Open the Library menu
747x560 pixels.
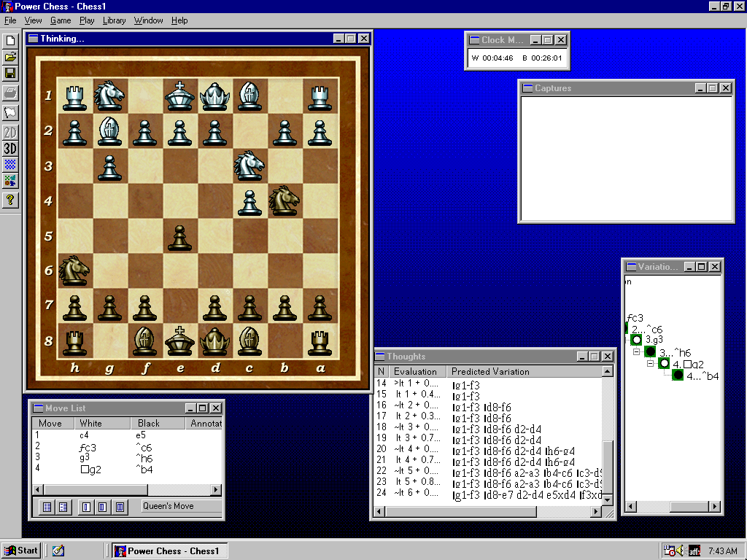tap(115, 20)
